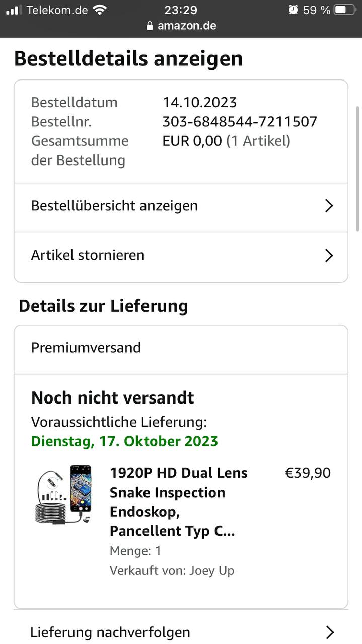Viewport: 362px width, 644px height.
Task: Open chevron beside Lieferung nachverfolgen
Action: pyautogui.click(x=330, y=632)
